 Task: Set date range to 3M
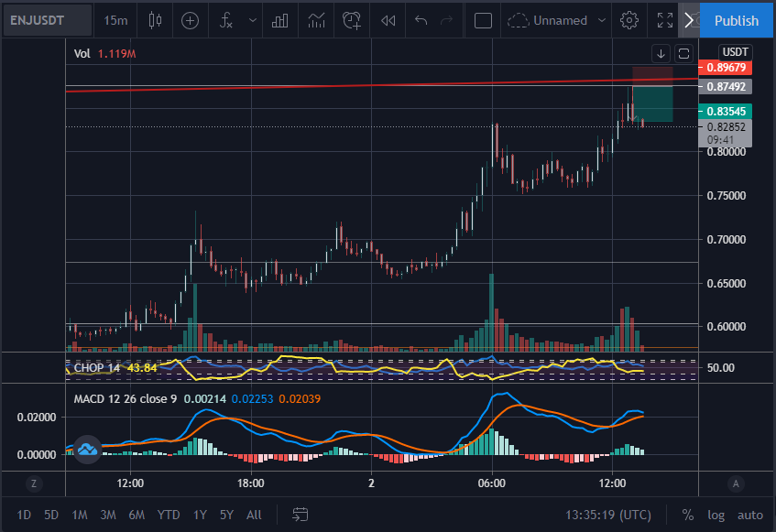click(x=108, y=515)
